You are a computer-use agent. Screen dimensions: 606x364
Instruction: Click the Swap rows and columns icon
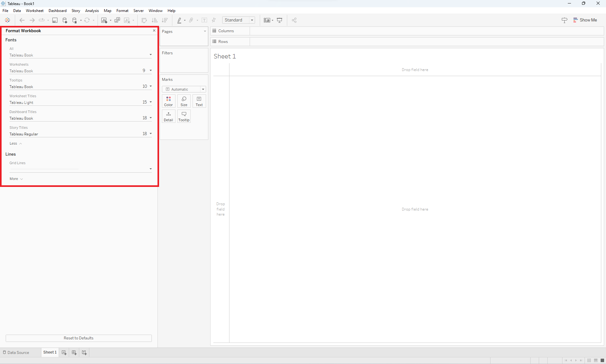[x=145, y=20]
